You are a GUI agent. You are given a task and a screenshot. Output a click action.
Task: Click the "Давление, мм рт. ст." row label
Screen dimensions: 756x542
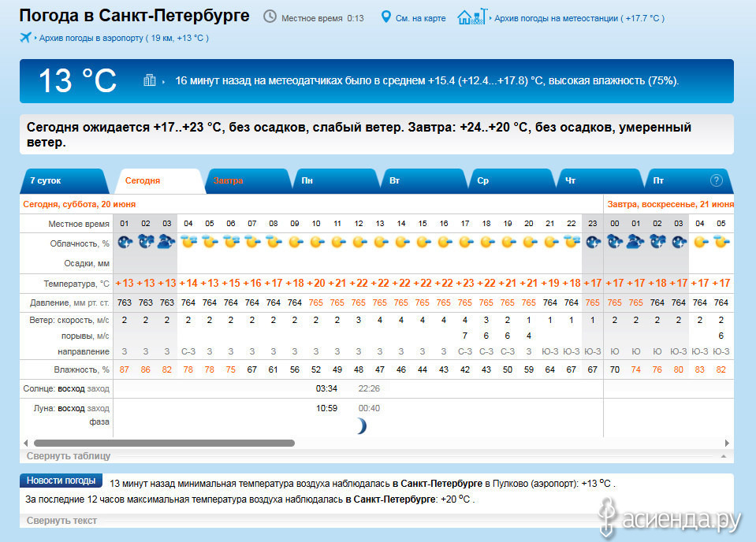tap(69, 303)
